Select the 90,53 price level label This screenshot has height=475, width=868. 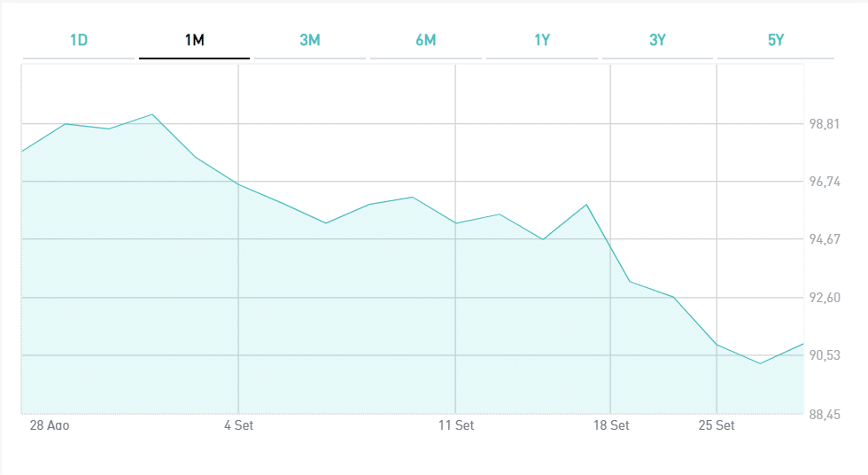[825, 355]
